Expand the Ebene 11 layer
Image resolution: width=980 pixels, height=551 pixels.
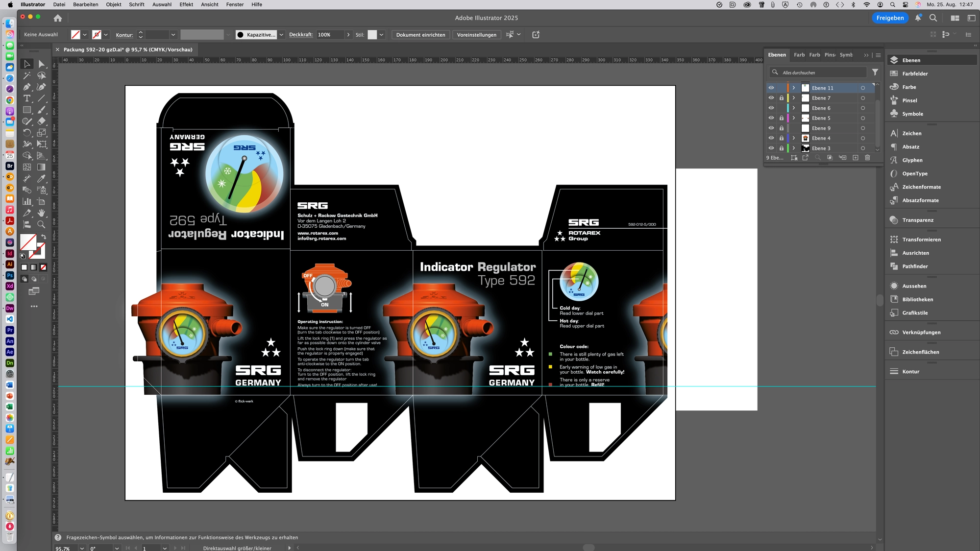tap(794, 88)
